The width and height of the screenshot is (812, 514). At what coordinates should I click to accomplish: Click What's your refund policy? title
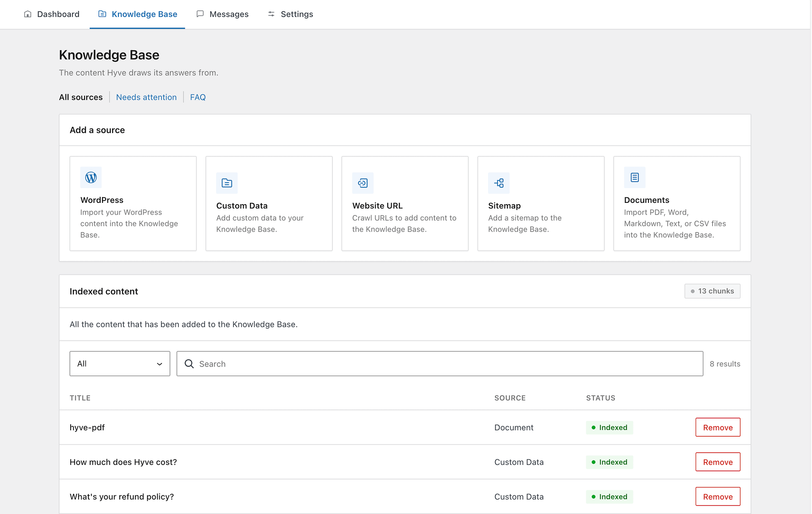click(x=122, y=497)
